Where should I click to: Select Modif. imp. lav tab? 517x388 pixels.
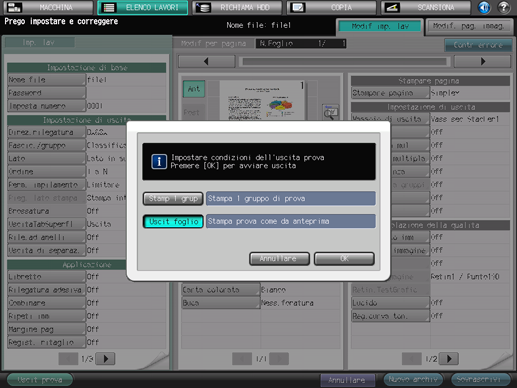click(x=380, y=26)
